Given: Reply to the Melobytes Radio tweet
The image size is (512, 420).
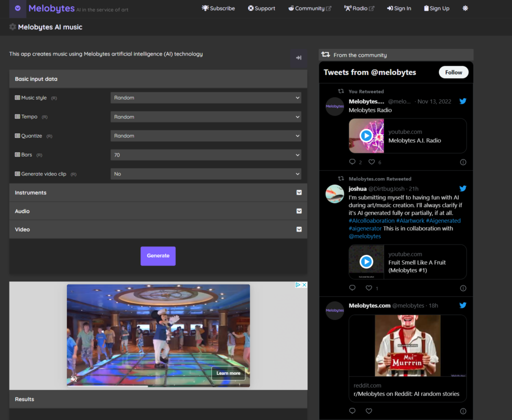Looking at the screenshot, I should pos(352,162).
